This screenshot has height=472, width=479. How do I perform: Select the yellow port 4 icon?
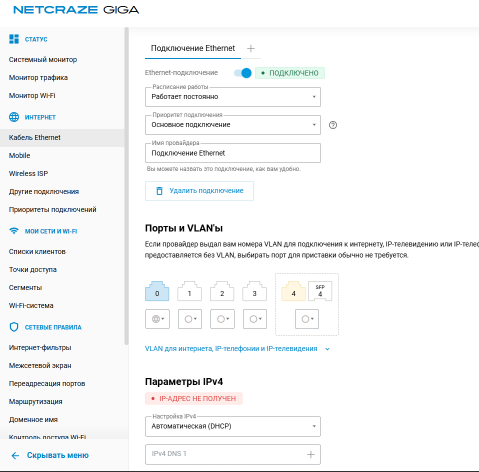(293, 291)
